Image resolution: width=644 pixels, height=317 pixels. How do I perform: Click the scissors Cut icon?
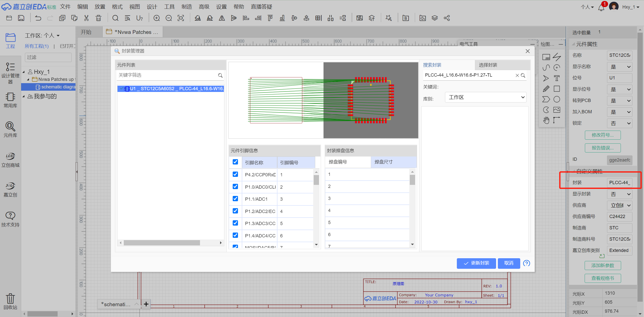(86, 18)
